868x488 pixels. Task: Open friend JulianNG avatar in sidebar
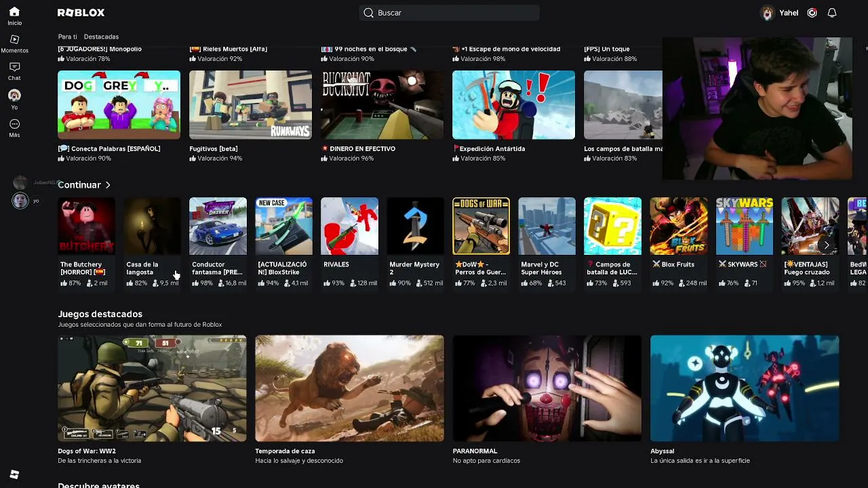[x=20, y=183]
